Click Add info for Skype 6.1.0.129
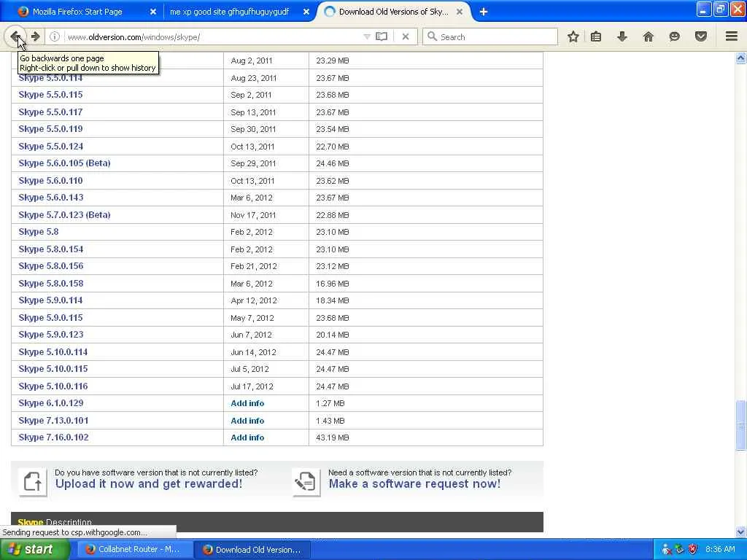The image size is (747, 560). pos(247,403)
